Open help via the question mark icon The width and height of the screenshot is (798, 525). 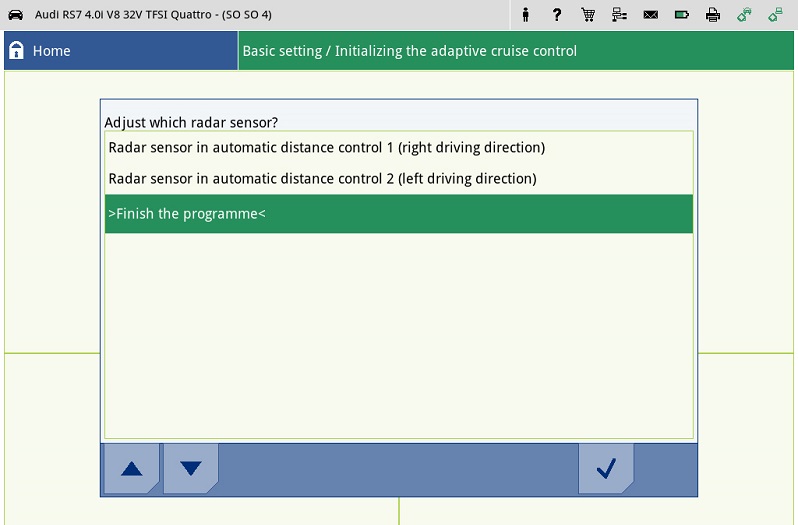coord(557,15)
